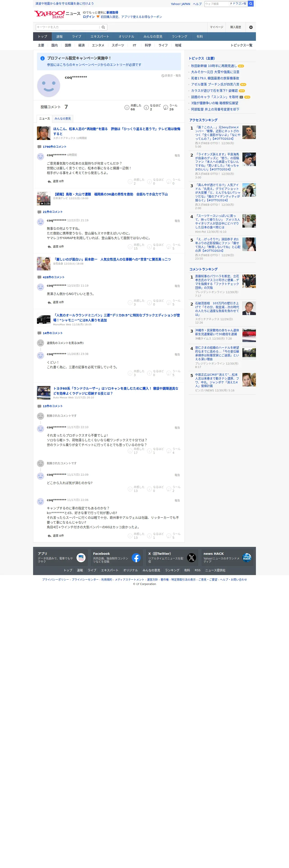Click reply arrow on the 松本 comment

tap(50, 181)
